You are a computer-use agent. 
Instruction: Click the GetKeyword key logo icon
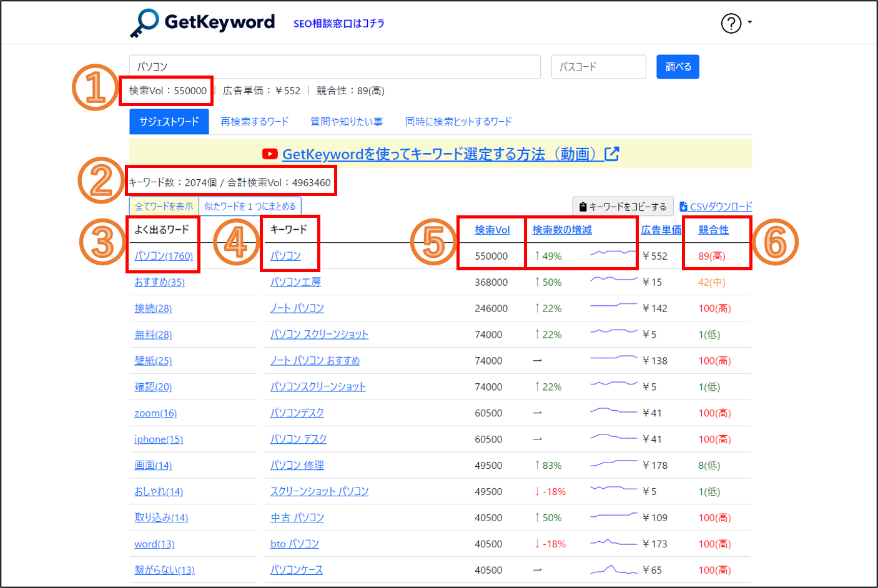tap(145, 23)
